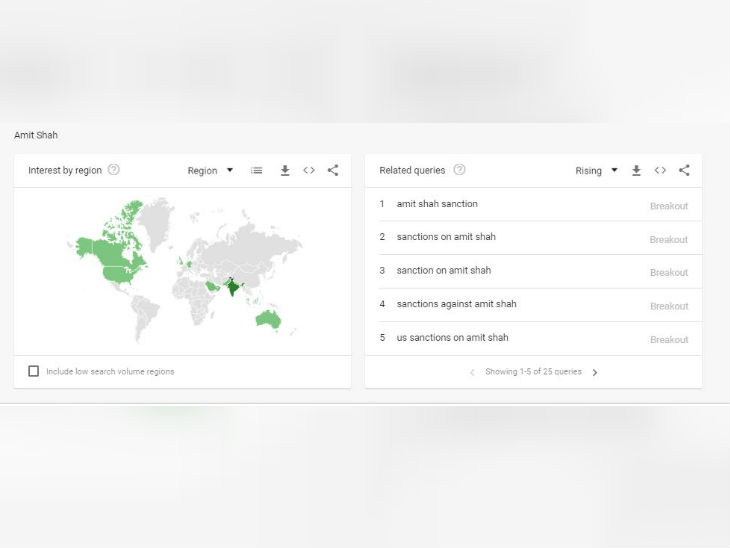Enable Include low search volume regions
This screenshot has width=730, height=548.
(34, 371)
